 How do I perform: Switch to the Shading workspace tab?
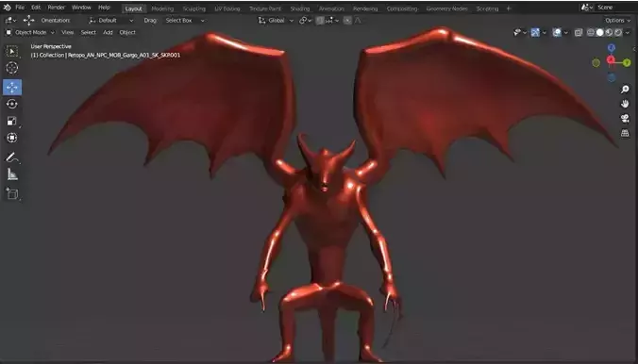pos(300,8)
